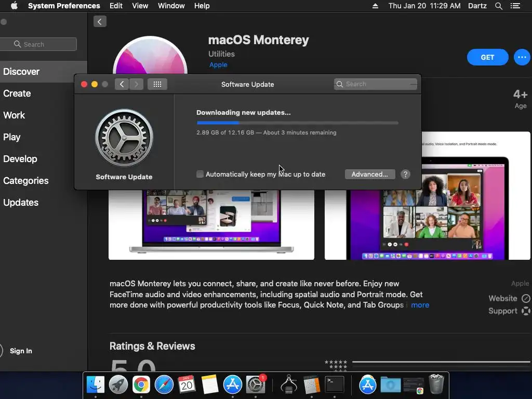Open Terminal from the dock
The height and width of the screenshot is (399, 532).
click(335, 385)
